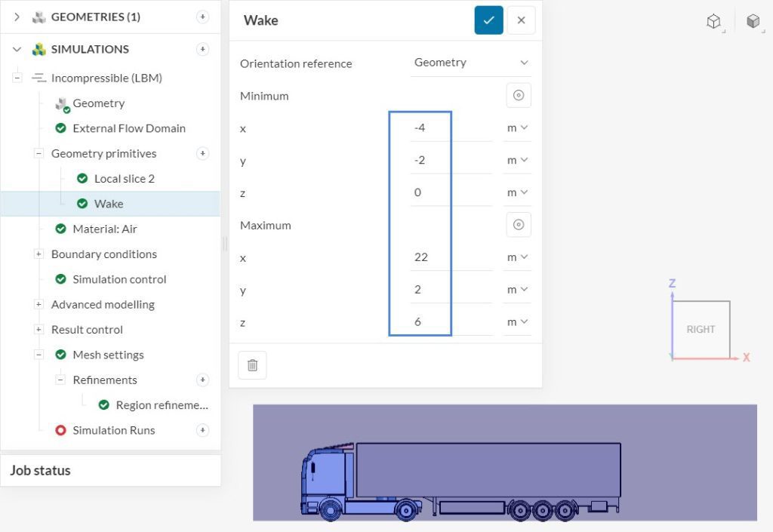This screenshot has width=773, height=532.
Task: Click the red status icon beside Simulation Runs
Action: coord(60,430)
